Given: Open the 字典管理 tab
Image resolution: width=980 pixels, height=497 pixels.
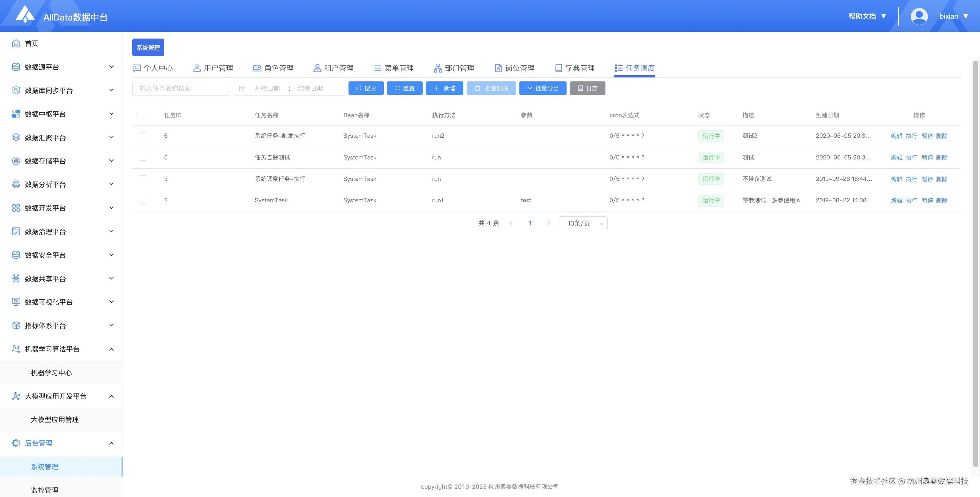Looking at the screenshot, I should (x=575, y=68).
